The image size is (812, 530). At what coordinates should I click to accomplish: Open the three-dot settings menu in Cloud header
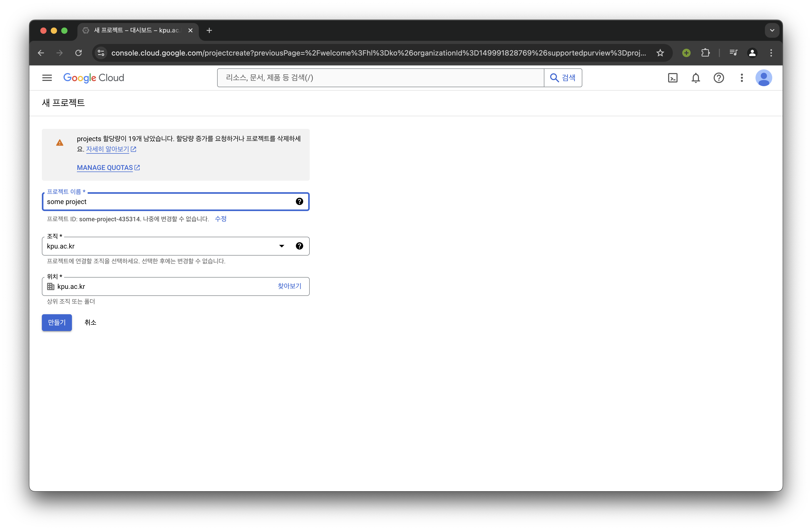(x=742, y=78)
